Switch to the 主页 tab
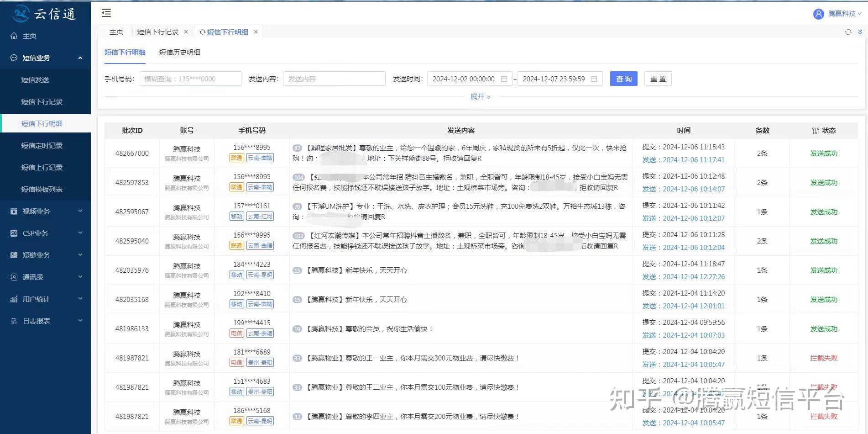 (x=116, y=32)
